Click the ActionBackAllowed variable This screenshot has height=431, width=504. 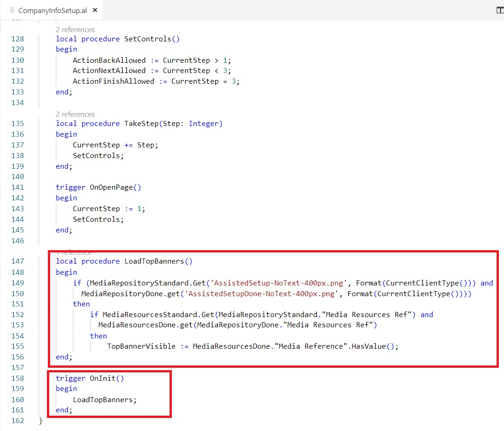tap(109, 60)
